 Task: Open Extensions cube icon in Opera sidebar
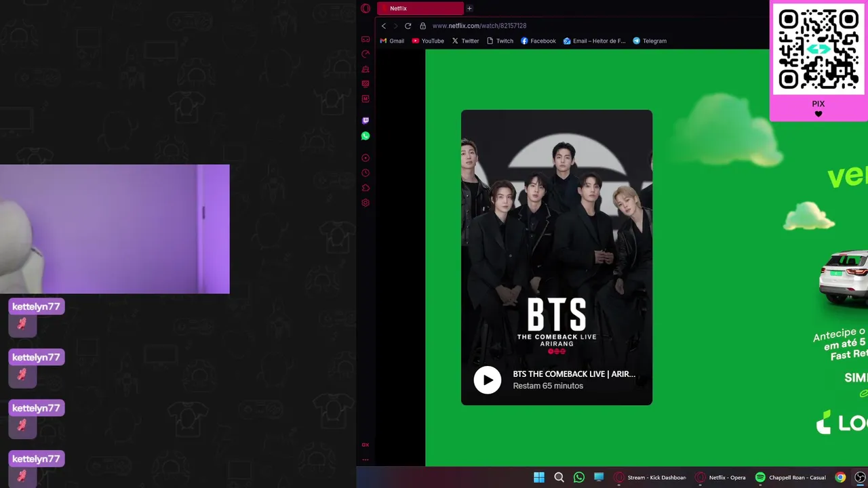pos(366,188)
